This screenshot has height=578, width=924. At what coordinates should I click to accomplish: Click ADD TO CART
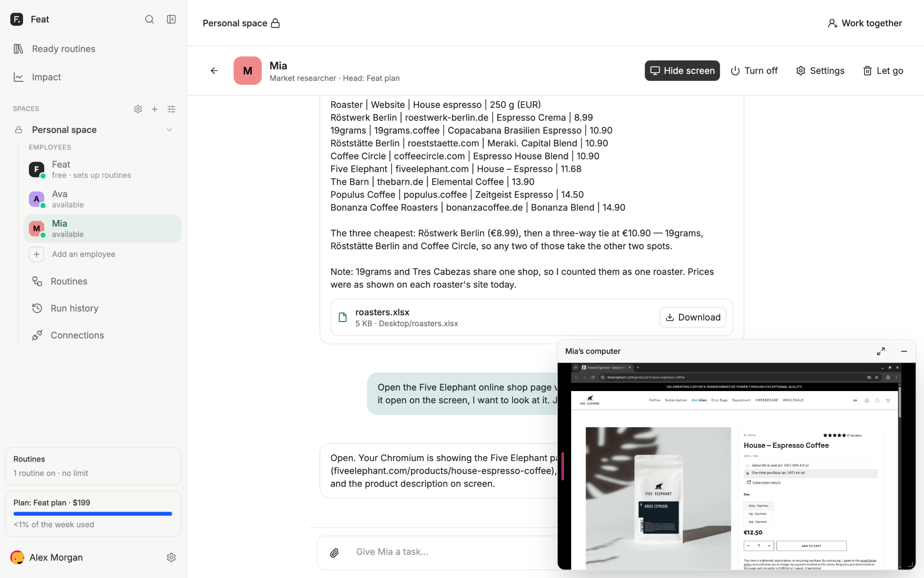(x=811, y=546)
